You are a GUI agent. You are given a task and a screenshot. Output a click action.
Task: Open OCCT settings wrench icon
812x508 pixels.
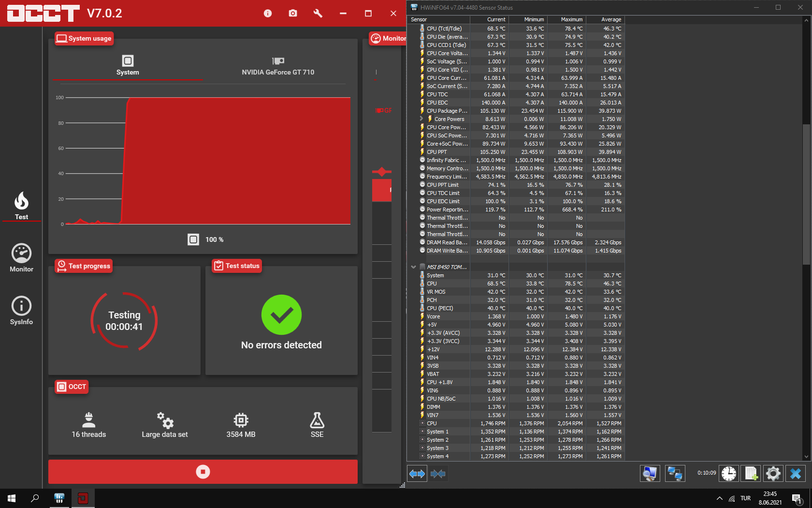coord(318,14)
